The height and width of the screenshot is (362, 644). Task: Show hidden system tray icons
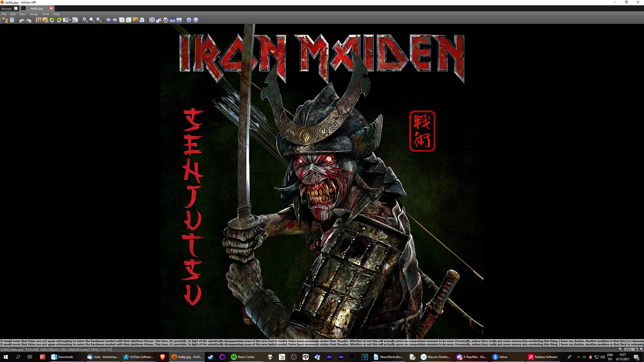578,357
